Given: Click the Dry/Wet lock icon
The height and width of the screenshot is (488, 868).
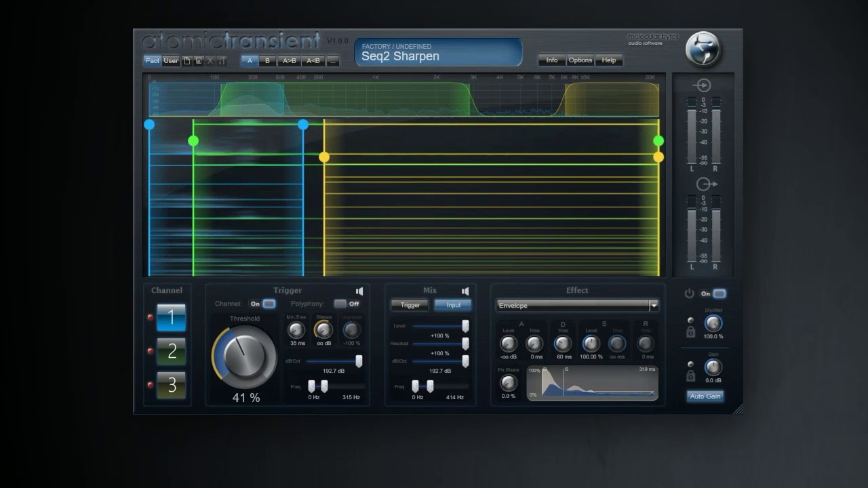Looking at the screenshot, I should coord(690,332).
